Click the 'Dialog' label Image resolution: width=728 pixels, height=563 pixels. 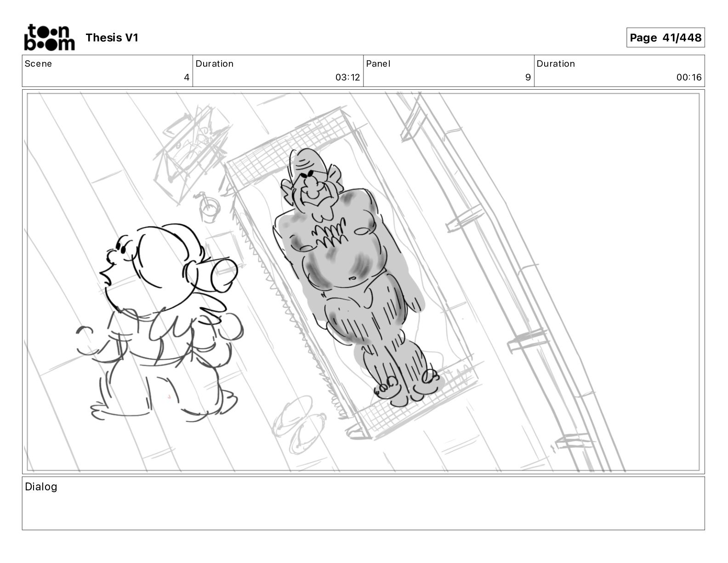click(41, 487)
